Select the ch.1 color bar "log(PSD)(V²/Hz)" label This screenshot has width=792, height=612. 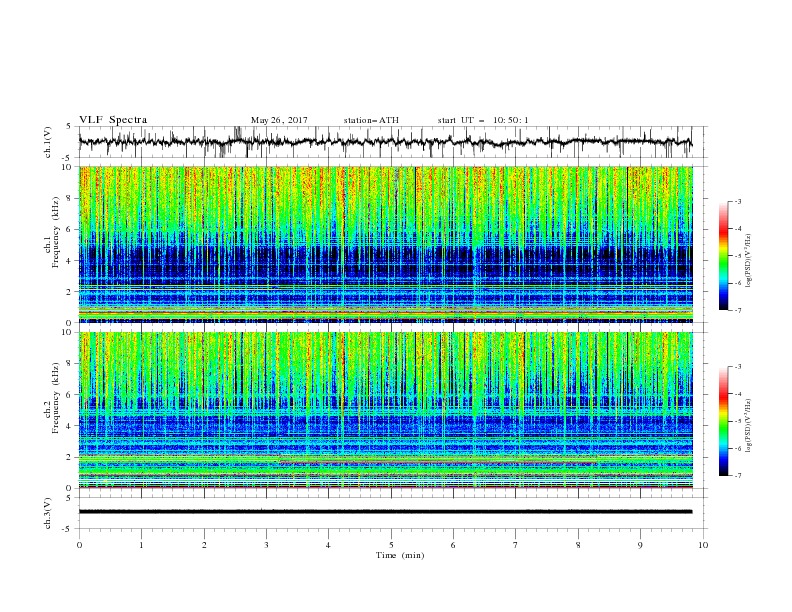pyautogui.click(x=749, y=261)
